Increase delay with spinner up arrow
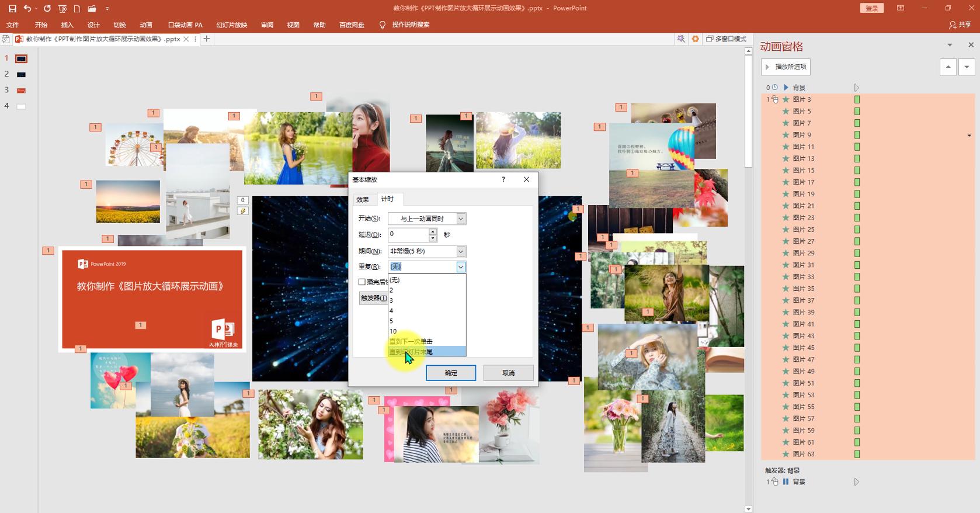Viewport: 980px width, 513px height. tap(433, 231)
